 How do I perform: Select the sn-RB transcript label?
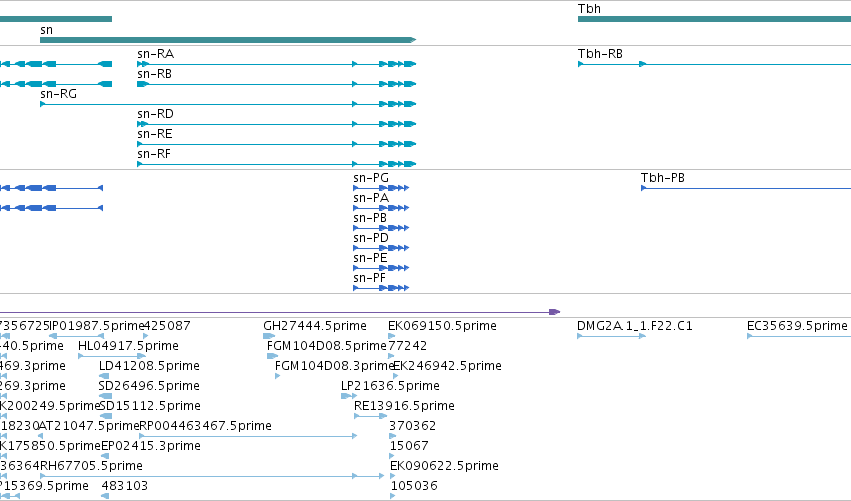154,74
